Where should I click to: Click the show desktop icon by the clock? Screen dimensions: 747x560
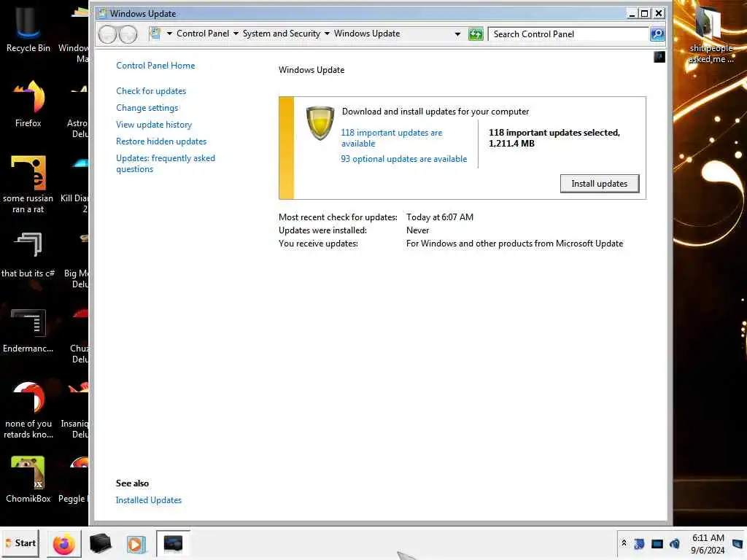tap(737, 543)
